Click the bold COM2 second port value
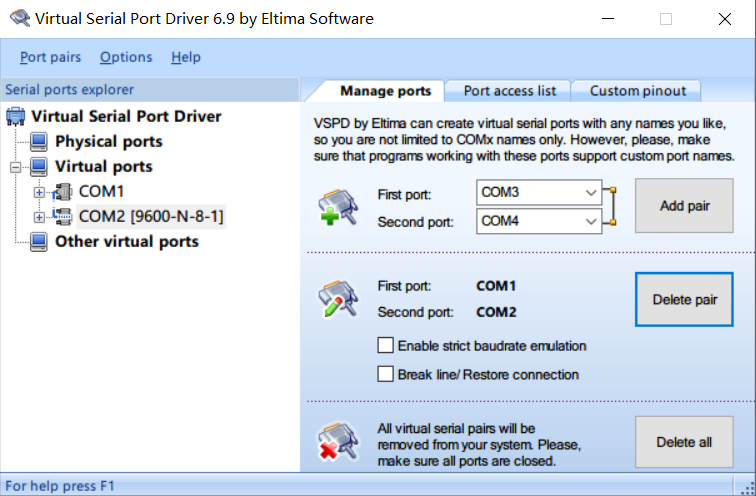 (x=496, y=312)
